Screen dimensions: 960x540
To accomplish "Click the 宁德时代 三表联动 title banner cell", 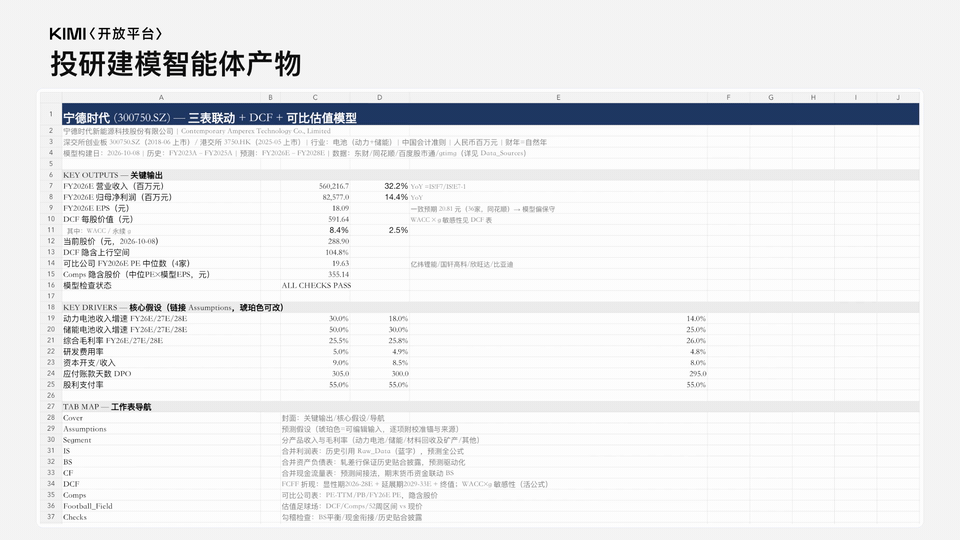I will click(x=490, y=114).
